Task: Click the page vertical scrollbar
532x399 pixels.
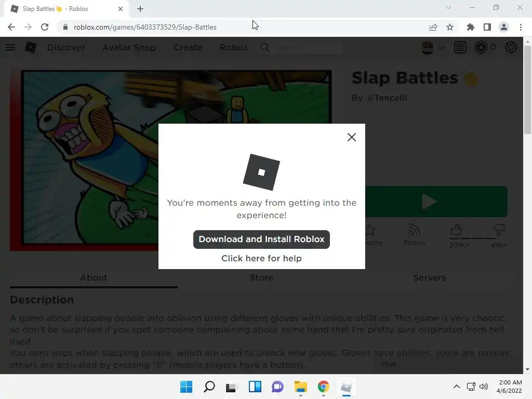Action: tap(527, 89)
